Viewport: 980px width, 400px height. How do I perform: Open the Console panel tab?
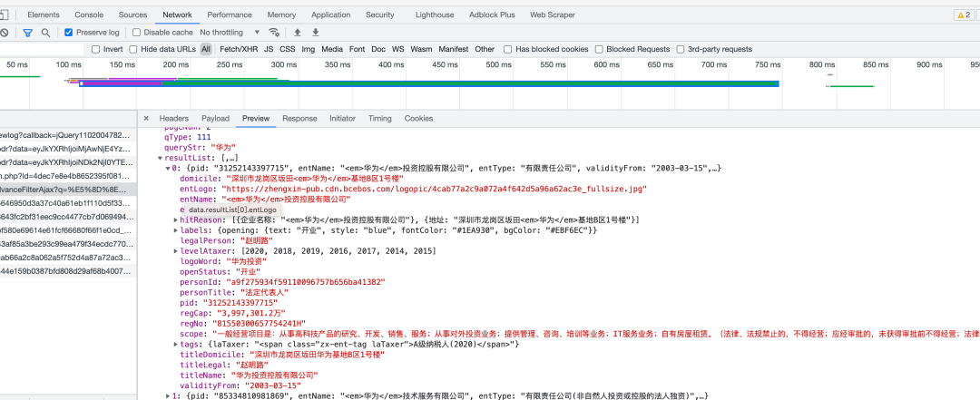point(89,15)
